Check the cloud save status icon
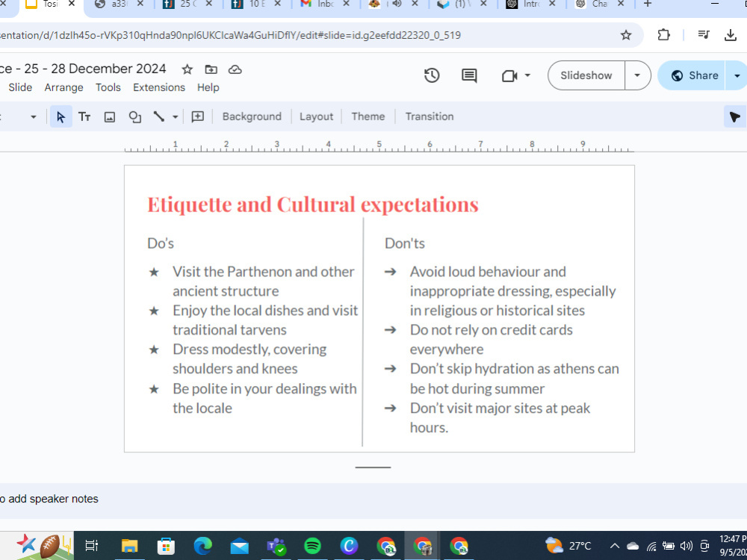The height and width of the screenshot is (560, 747). [x=235, y=69]
